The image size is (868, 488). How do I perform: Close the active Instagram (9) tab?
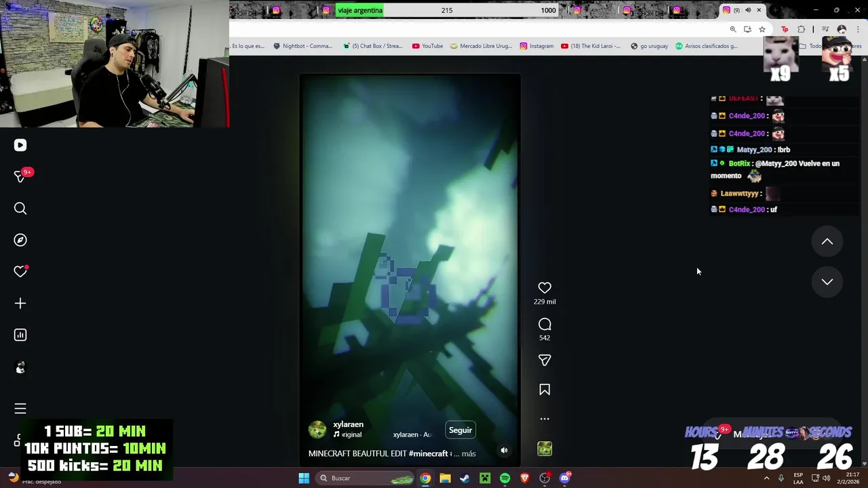click(x=759, y=10)
